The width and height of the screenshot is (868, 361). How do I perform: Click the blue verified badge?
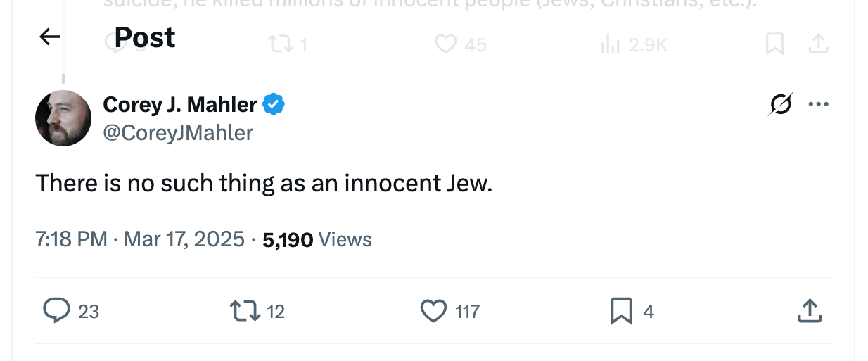click(x=274, y=105)
